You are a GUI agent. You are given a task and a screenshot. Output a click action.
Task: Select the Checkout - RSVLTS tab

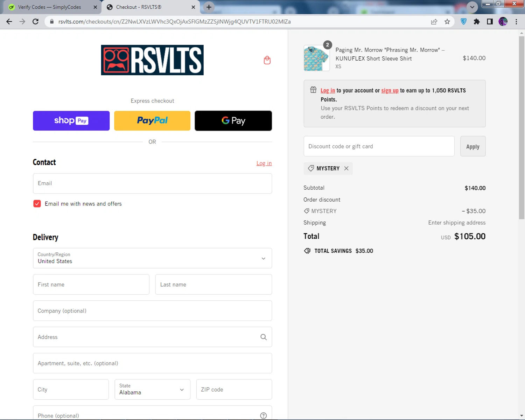151,7
